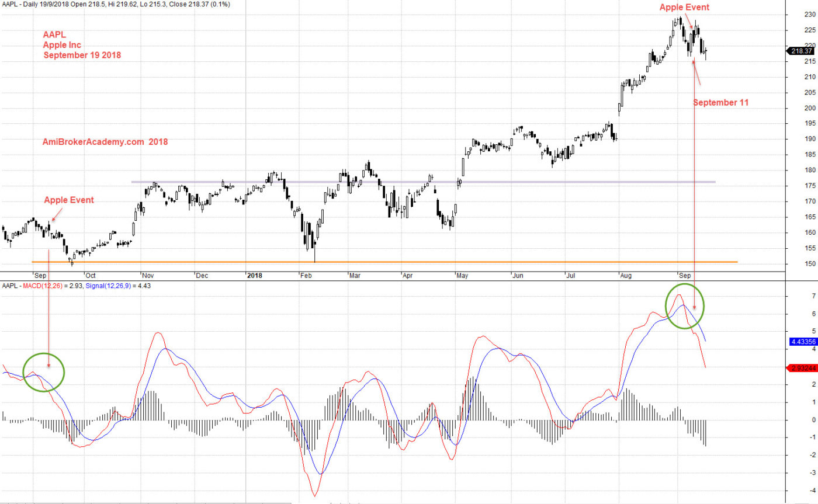Click 'Apple Event' label above the 2017 Sep candles
This screenshot has width=818, height=504.
69,200
